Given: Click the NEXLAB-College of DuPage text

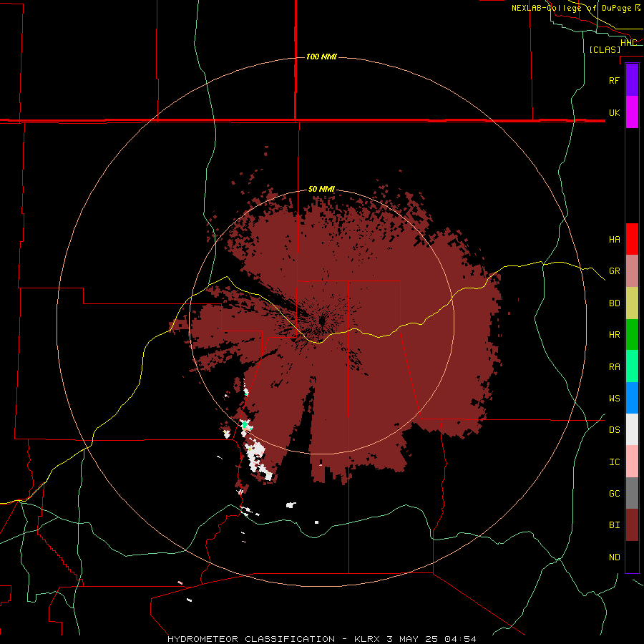Looking at the screenshot, I should 572,8.
